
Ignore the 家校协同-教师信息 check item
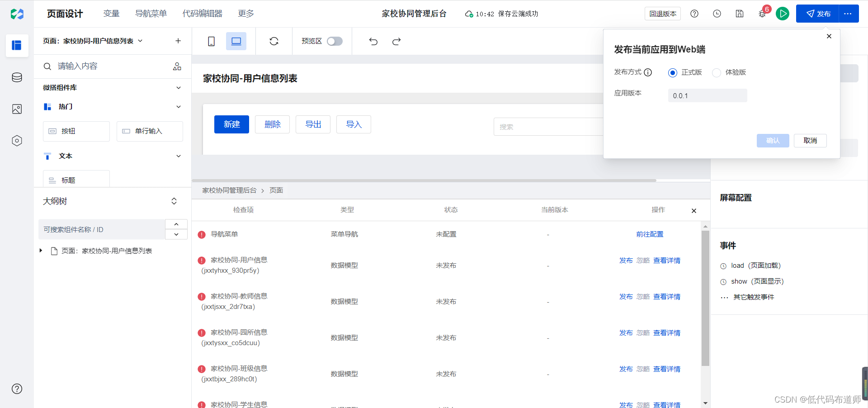click(x=643, y=297)
